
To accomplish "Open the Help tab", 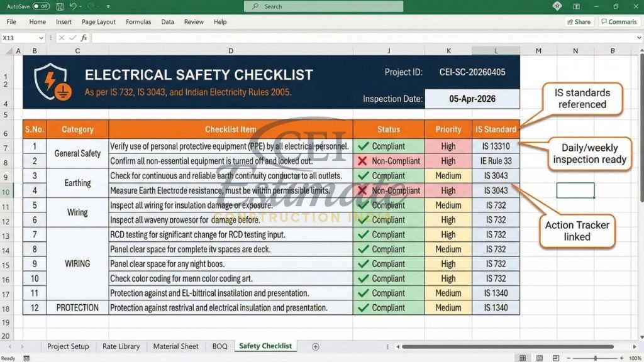I will 220,22.
